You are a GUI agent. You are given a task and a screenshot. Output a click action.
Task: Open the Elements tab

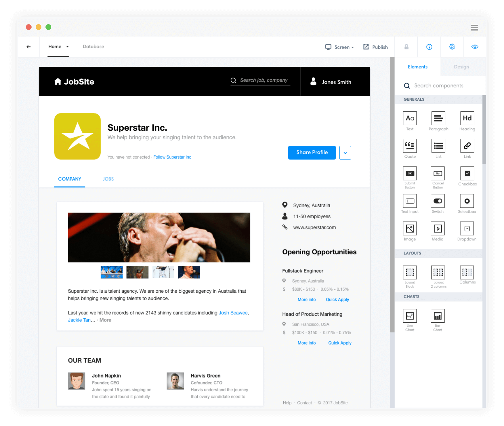(x=417, y=67)
